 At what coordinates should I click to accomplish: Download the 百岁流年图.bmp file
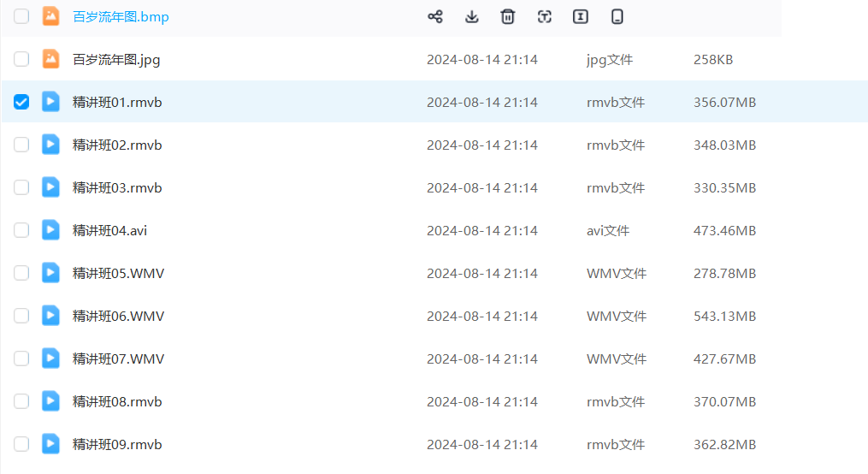[x=471, y=16]
